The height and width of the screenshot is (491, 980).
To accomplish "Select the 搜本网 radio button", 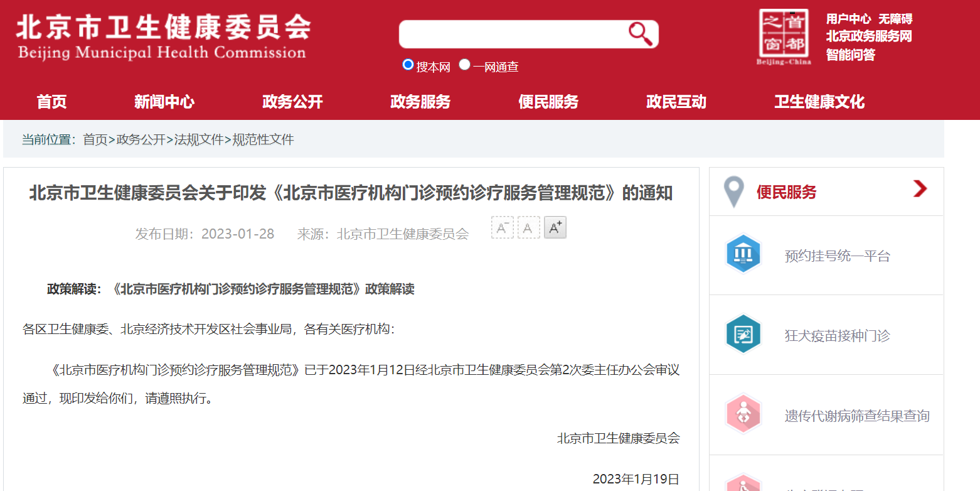I will (408, 65).
